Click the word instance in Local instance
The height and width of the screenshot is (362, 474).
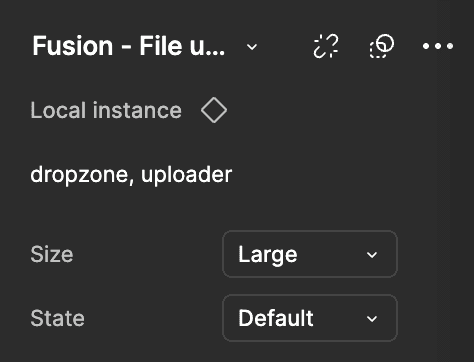[x=137, y=110]
